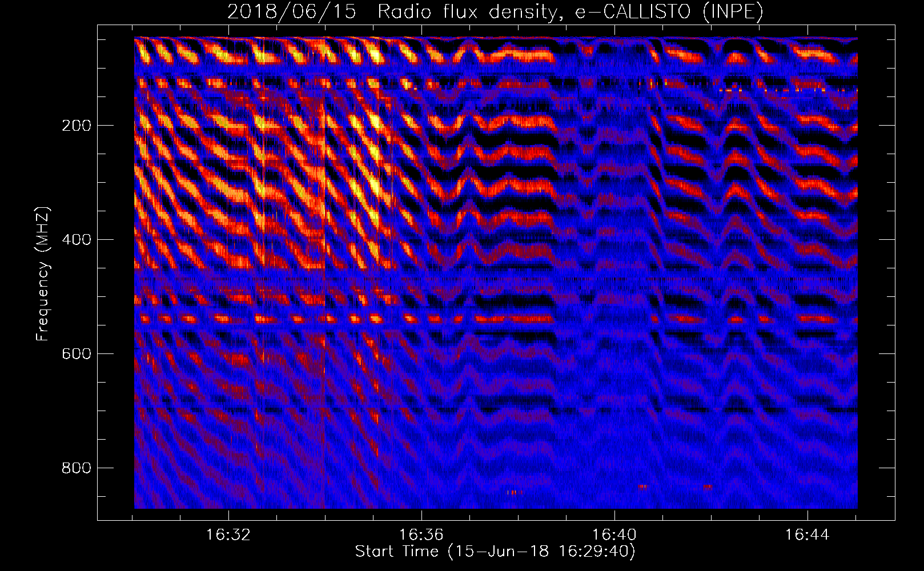
Task: Select the 800 frequency tick label
Action: [77, 468]
